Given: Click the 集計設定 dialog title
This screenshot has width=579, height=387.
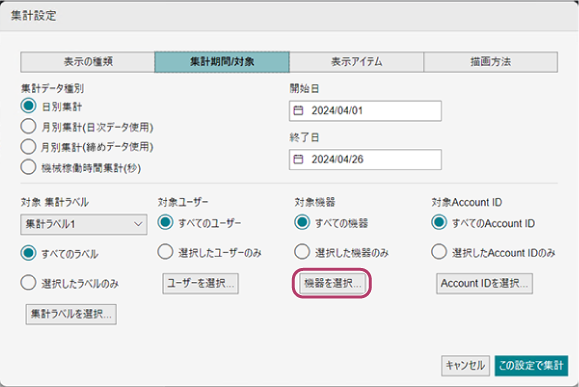Looking at the screenshot, I should (34, 16).
